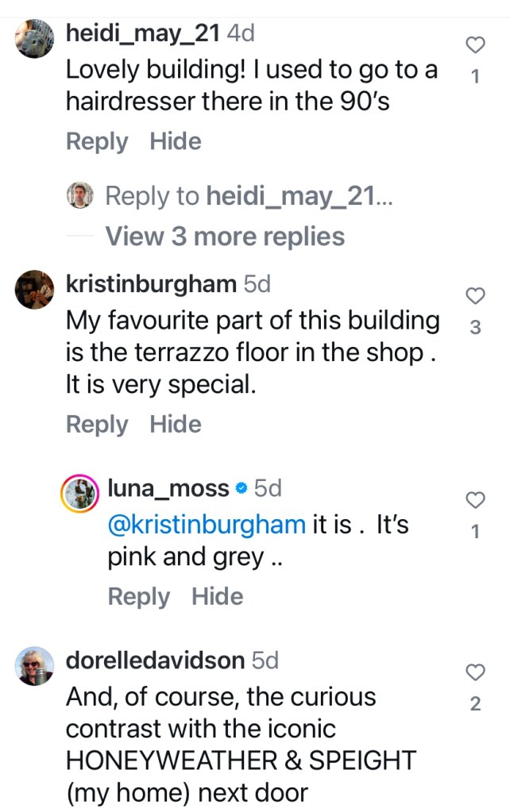Hide heidi_may_21's comment

[x=176, y=141]
